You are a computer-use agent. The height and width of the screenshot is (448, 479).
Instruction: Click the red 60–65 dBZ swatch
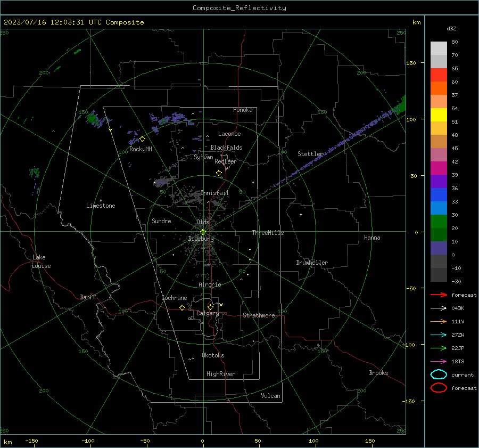pyautogui.click(x=439, y=75)
